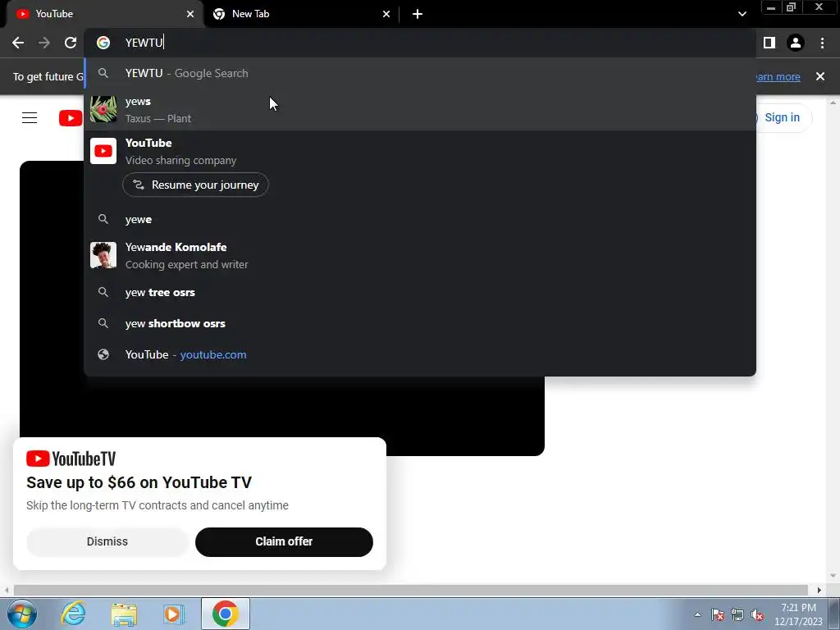Click the vertical scrollbar down arrow
Screen dimensions: 840x630
click(833, 576)
